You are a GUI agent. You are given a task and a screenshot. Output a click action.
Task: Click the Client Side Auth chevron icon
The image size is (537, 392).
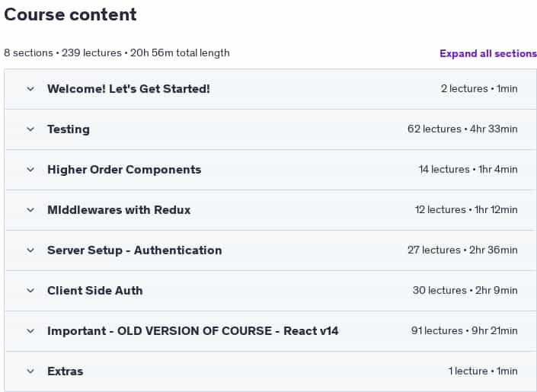[30, 291]
